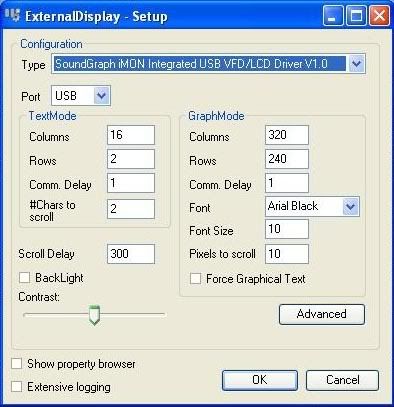Minimize the Setup window
Viewport: 394px width, 407px height.
333,16
